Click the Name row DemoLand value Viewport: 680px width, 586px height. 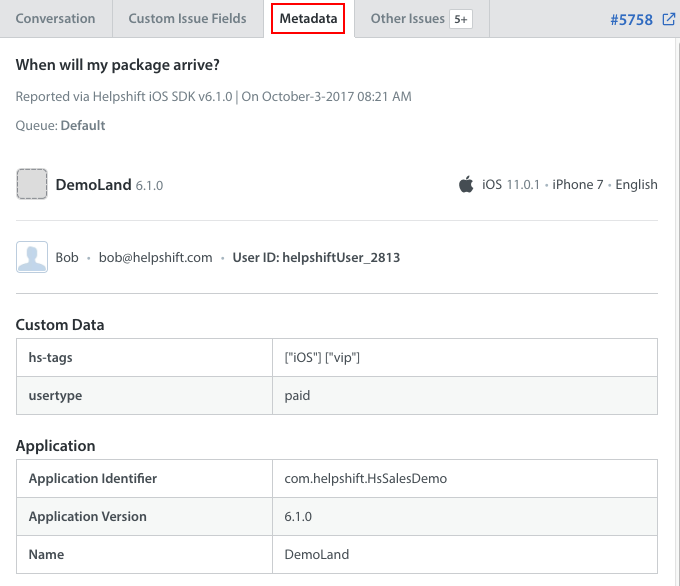[x=317, y=554]
